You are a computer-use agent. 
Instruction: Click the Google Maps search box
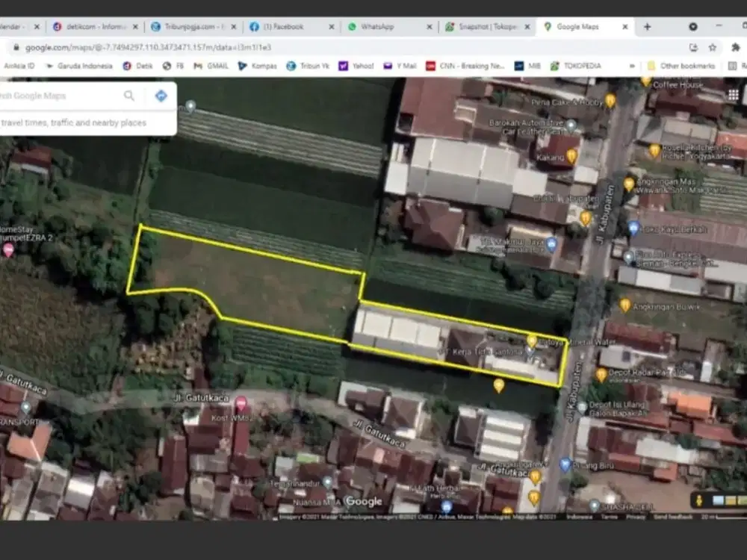(x=60, y=96)
